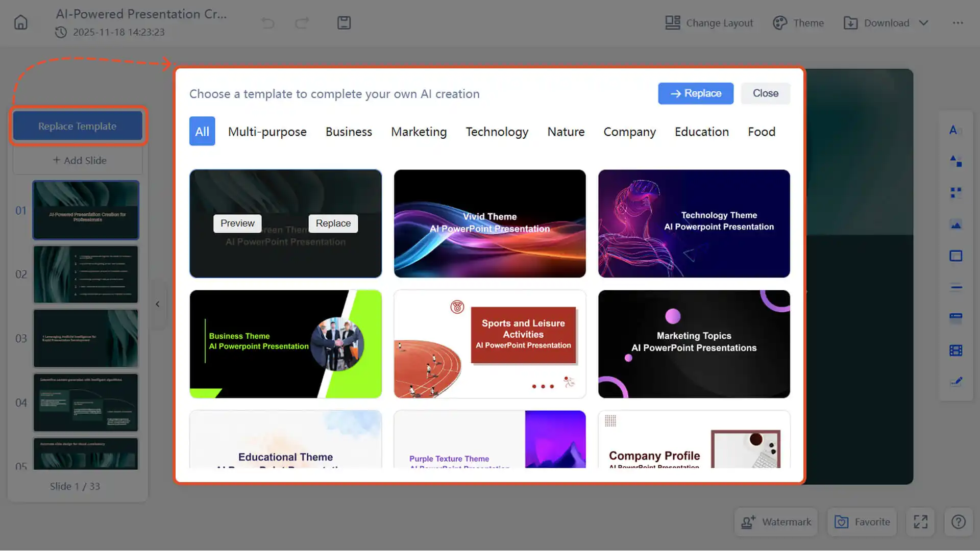Image resolution: width=980 pixels, height=551 pixels.
Task: Open the shapes tool in right sidebar
Action: (x=955, y=161)
